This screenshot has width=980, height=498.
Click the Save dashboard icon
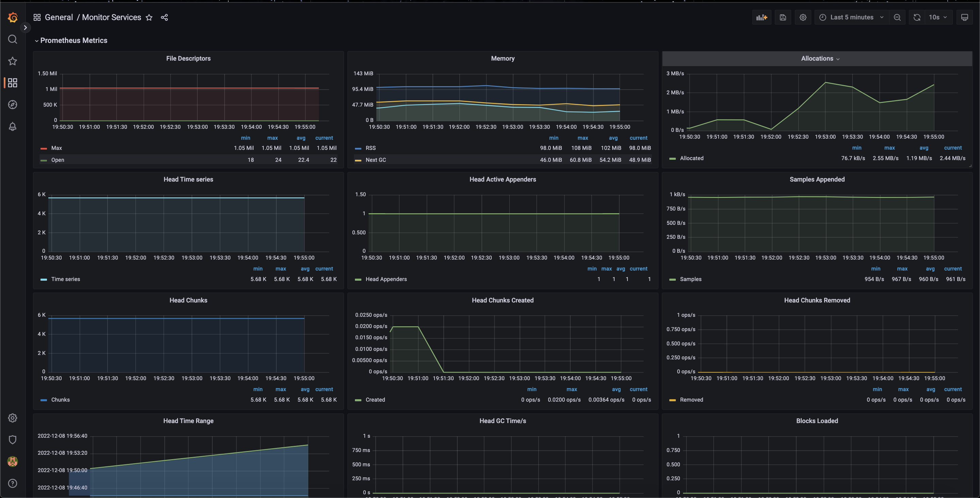pyautogui.click(x=783, y=17)
